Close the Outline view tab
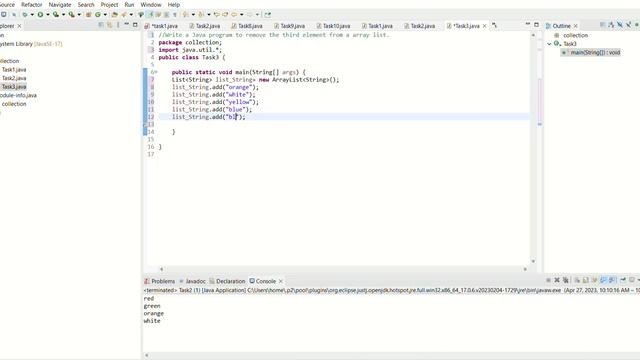 point(576,26)
